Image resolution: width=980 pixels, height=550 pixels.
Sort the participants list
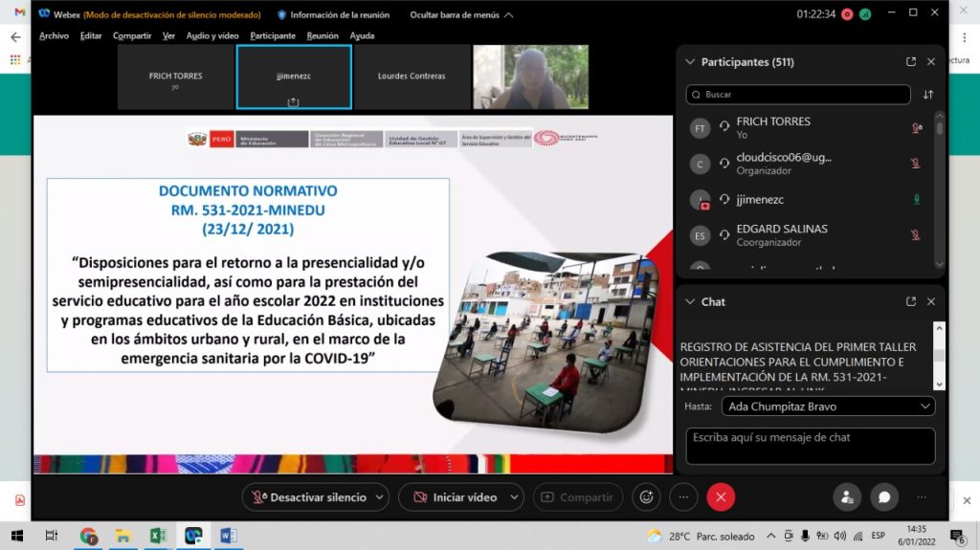click(x=927, y=95)
